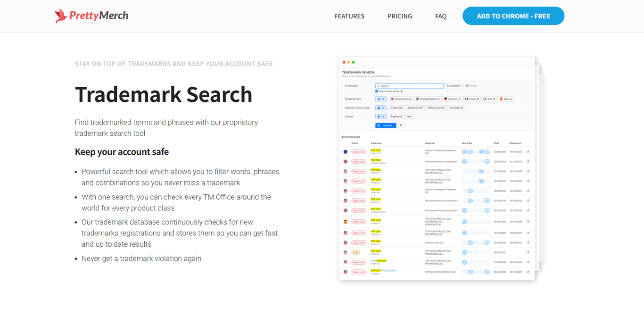This screenshot has height=317, width=644.
Task: Click the info icon beside Match Whole Words
Action: pos(402,91)
